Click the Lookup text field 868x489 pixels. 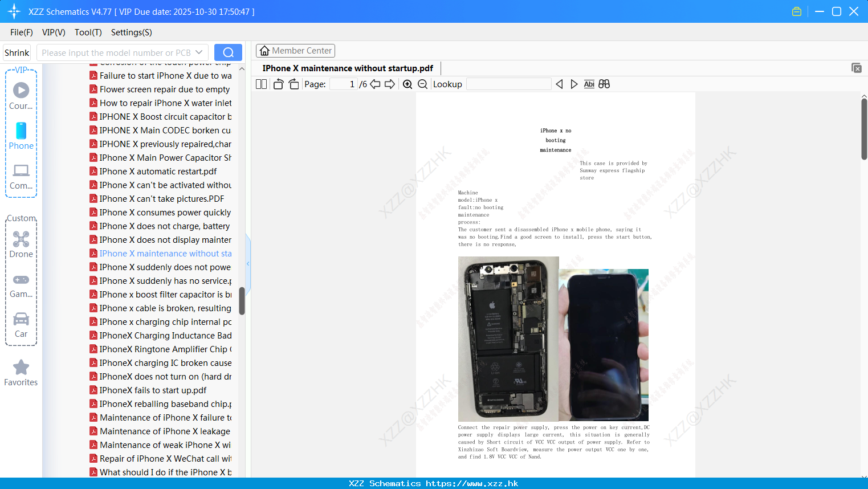[508, 84]
